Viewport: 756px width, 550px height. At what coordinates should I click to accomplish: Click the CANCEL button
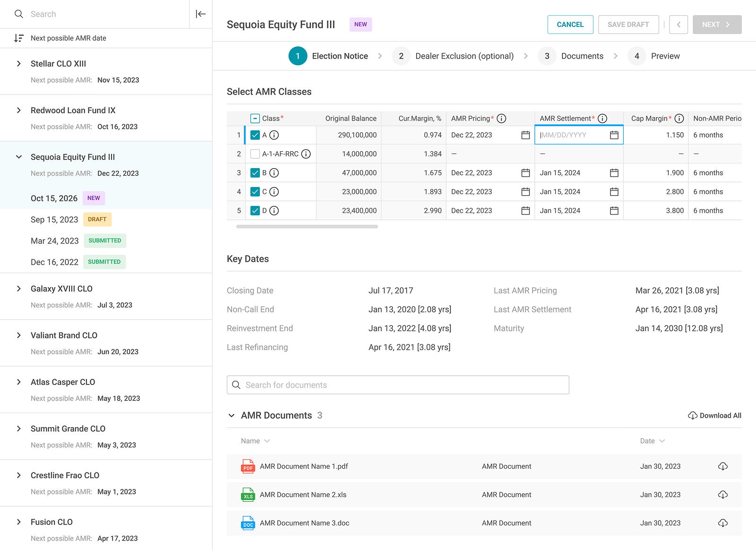tap(570, 25)
